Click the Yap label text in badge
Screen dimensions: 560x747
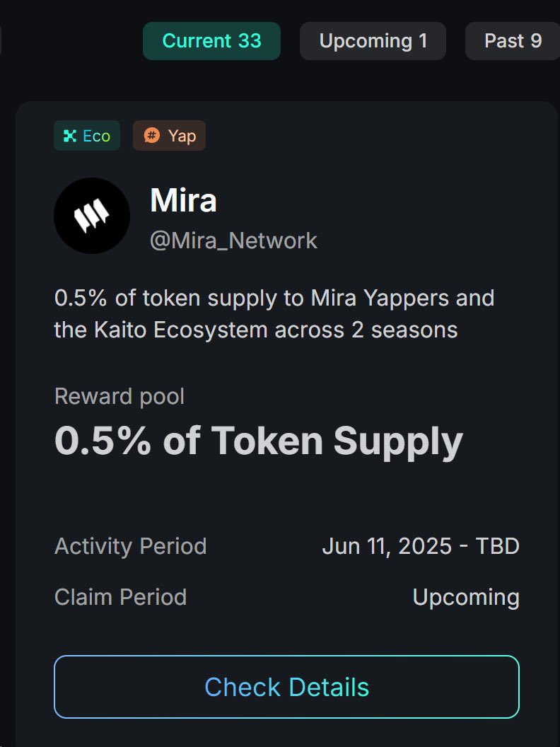coord(182,137)
